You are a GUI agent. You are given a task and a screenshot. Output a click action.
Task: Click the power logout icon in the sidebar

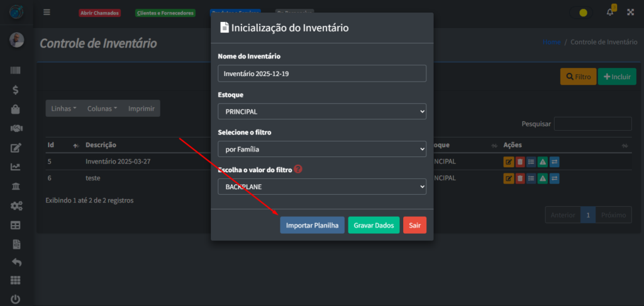pyautogui.click(x=16, y=299)
